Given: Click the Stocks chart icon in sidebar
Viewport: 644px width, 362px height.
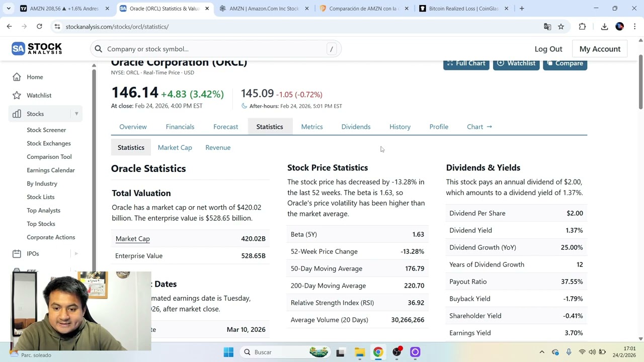Looking at the screenshot, I should 17,114.
